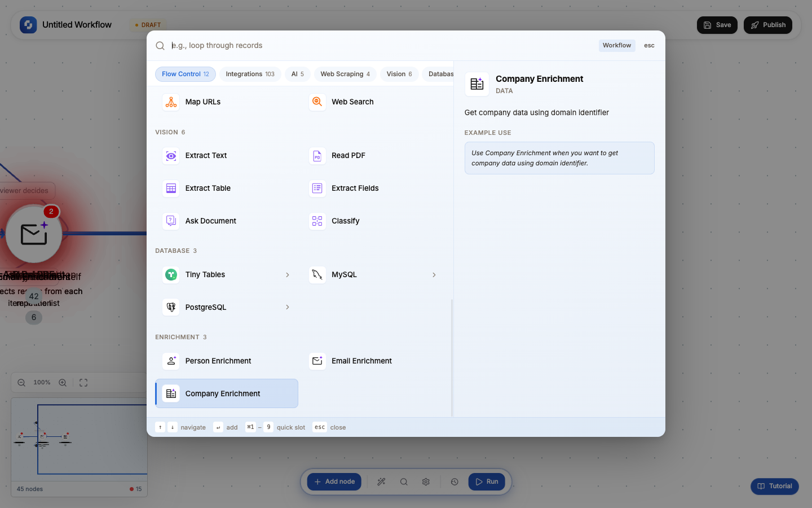Pick the Ask Document node
This screenshot has width=812, height=508.
point(227,221)
